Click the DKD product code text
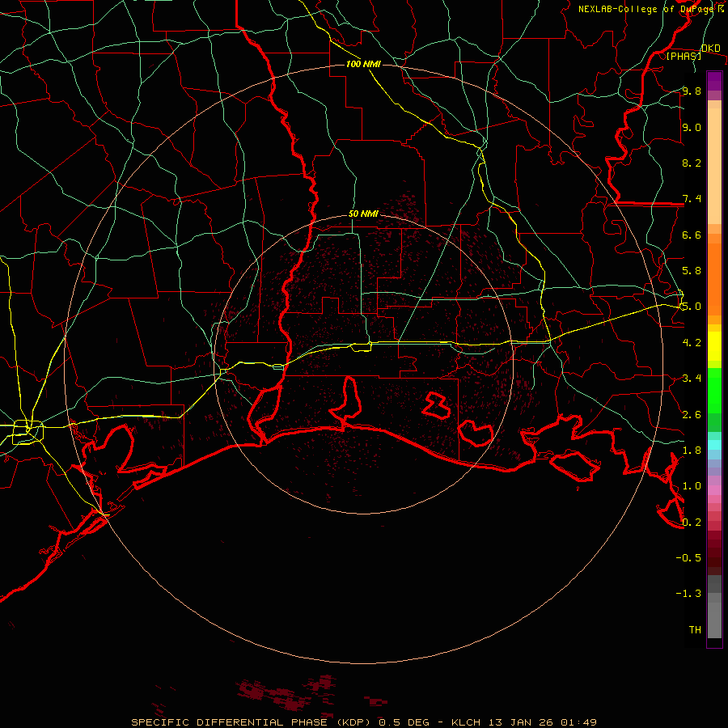 (x=711, y=49)
